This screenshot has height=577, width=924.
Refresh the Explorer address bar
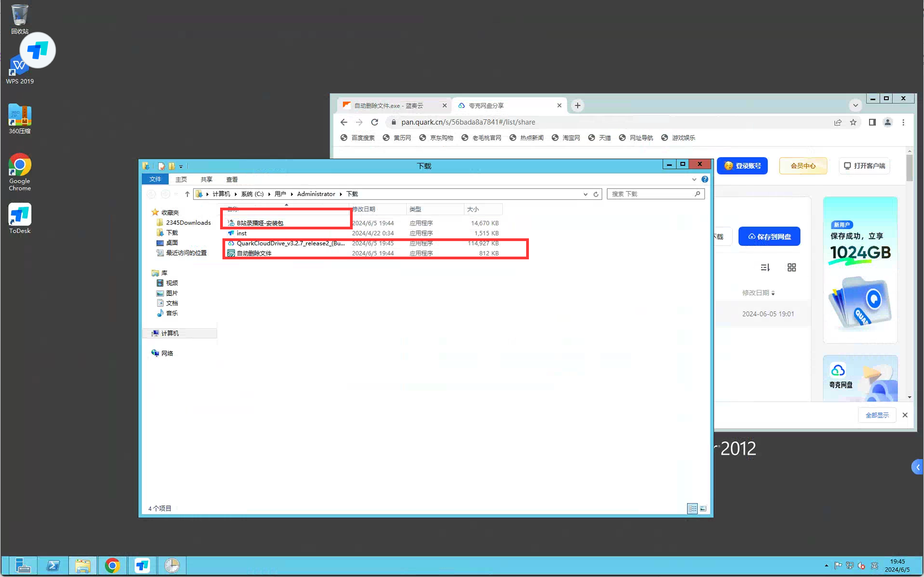point(595,194)
